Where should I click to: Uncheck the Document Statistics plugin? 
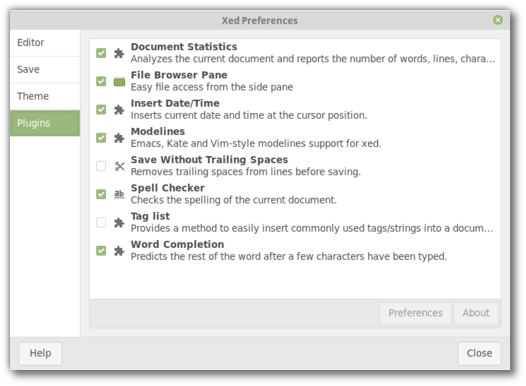101,53
